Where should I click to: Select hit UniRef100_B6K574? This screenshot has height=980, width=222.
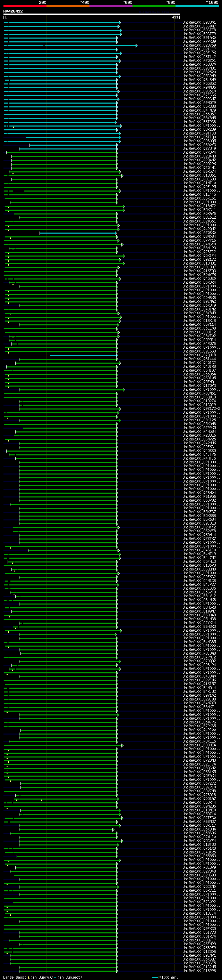[x=199, y=172]
